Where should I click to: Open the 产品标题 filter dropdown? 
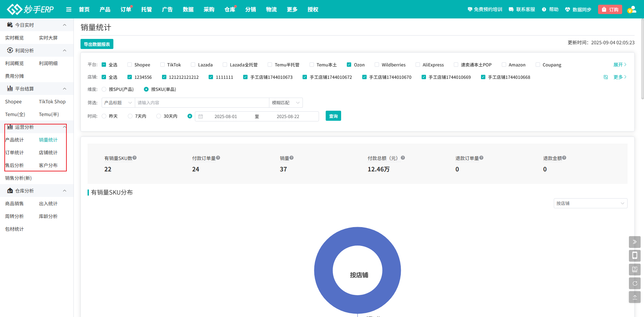pos(118,103)
